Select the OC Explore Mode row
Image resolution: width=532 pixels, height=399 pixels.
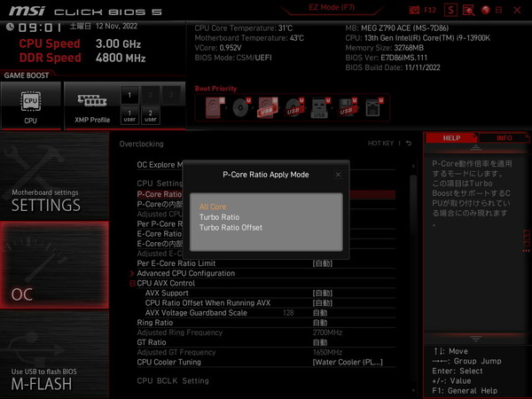pyautogui.click(x=160, y=165)
